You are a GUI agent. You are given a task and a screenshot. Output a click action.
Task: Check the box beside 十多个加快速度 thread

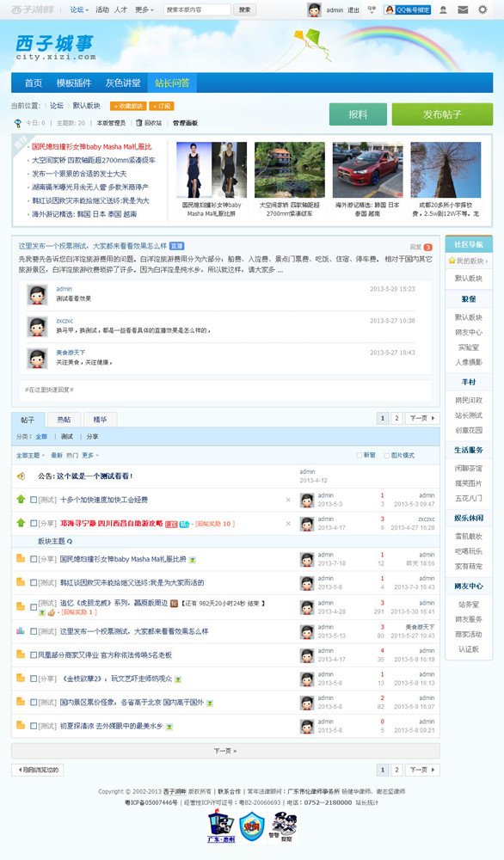34,500
